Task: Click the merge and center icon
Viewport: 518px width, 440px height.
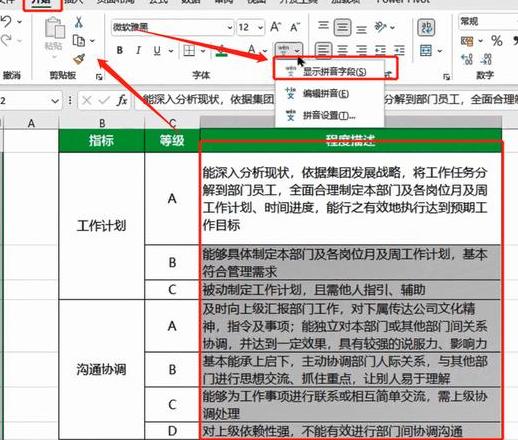Action: coord(426,51)
